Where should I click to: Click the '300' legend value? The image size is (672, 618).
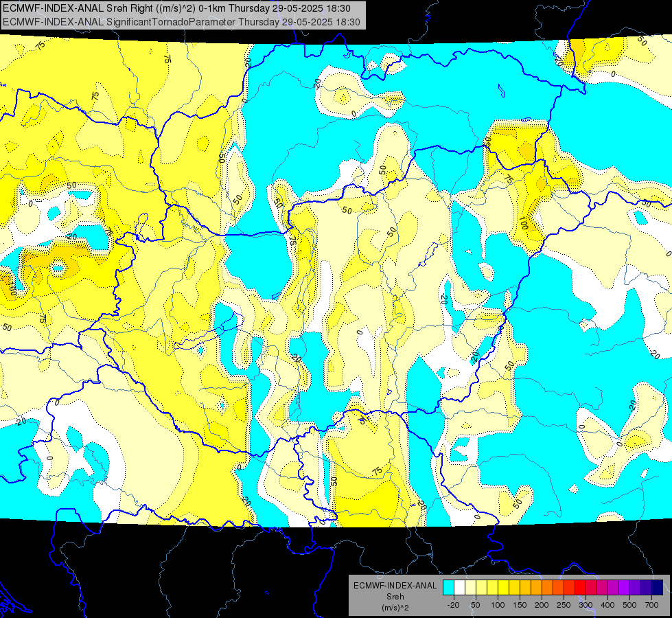point(586,605)
